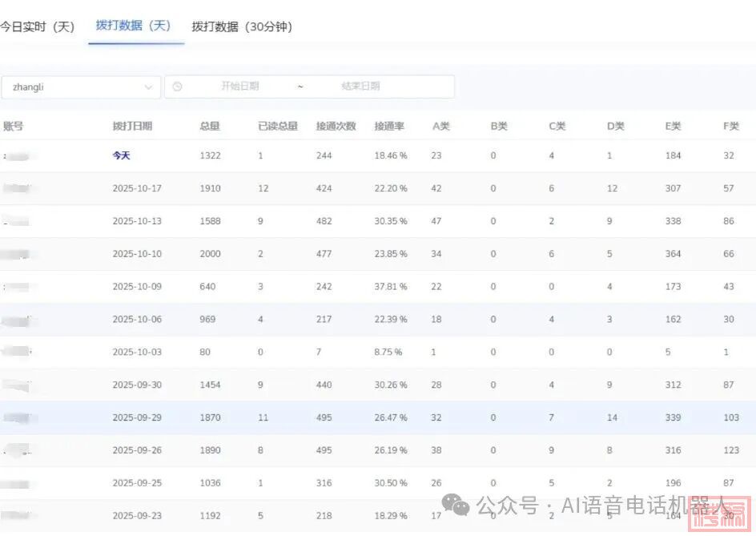Select the 拨打数据（天） tab
Viewport: 756px width, 536px height.
coord(134,26)
